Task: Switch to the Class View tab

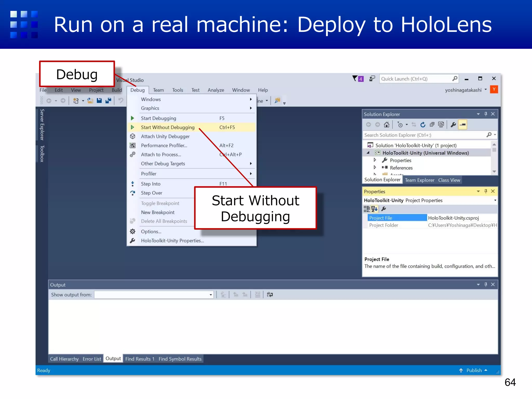Action: point(449,180)
